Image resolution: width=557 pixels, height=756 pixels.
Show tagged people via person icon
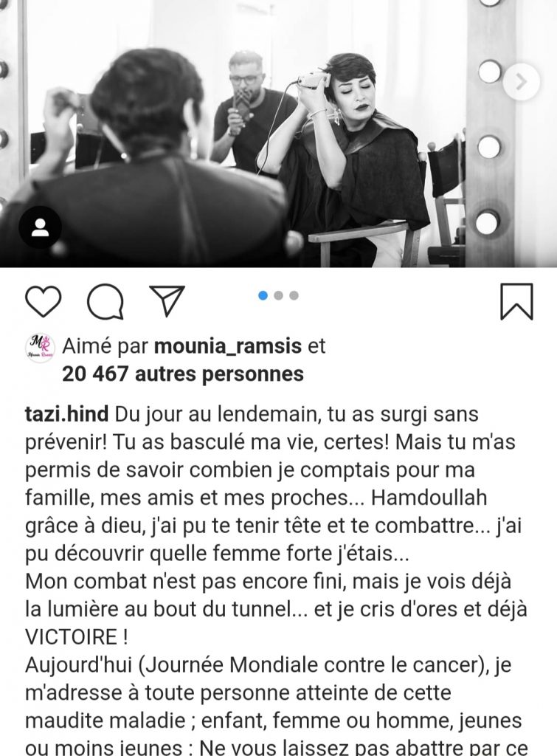pos(41,227)
